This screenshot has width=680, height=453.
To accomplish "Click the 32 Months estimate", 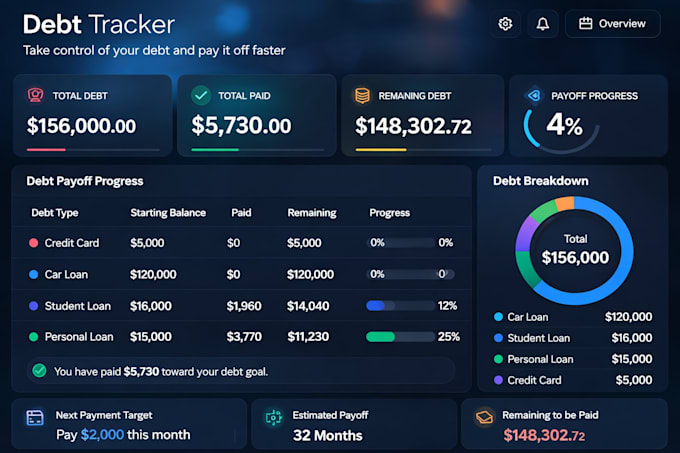I will (x=327, y=435).
